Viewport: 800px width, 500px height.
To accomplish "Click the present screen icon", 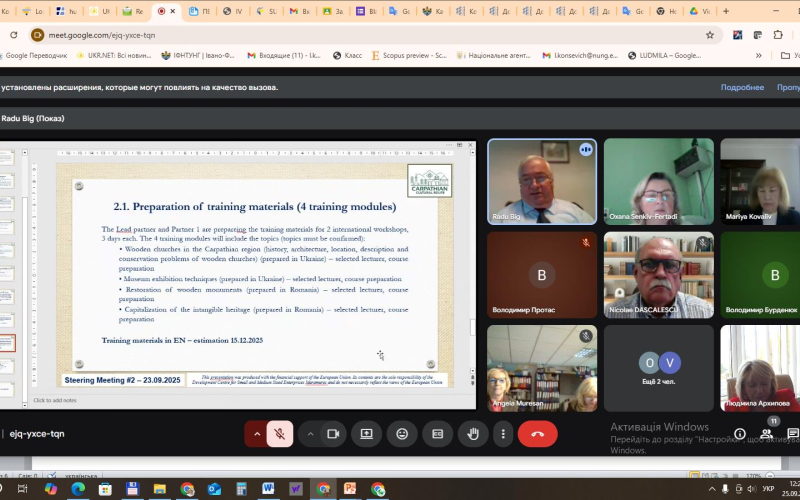I will 367,434.
